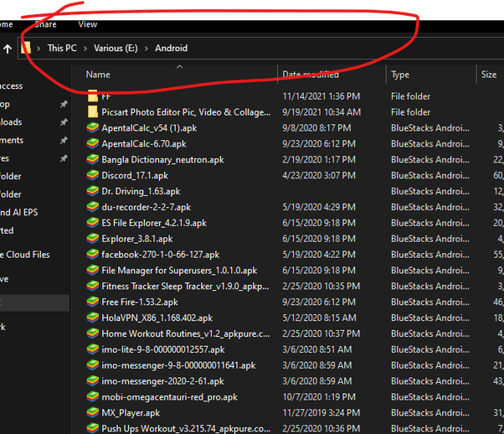Click Dr. Driving_1.63.apk file icon
The width and height of the screenshot is (504, 434).
93,191
